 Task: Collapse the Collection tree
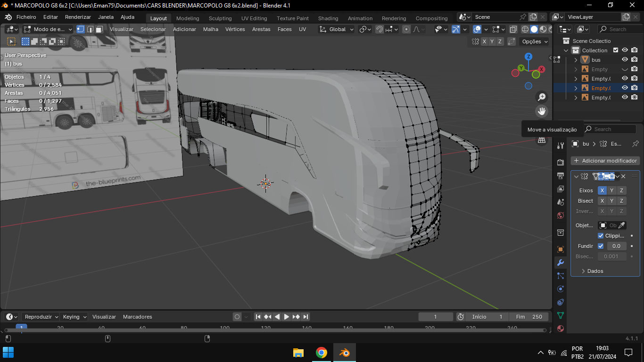tap(566, 50)
